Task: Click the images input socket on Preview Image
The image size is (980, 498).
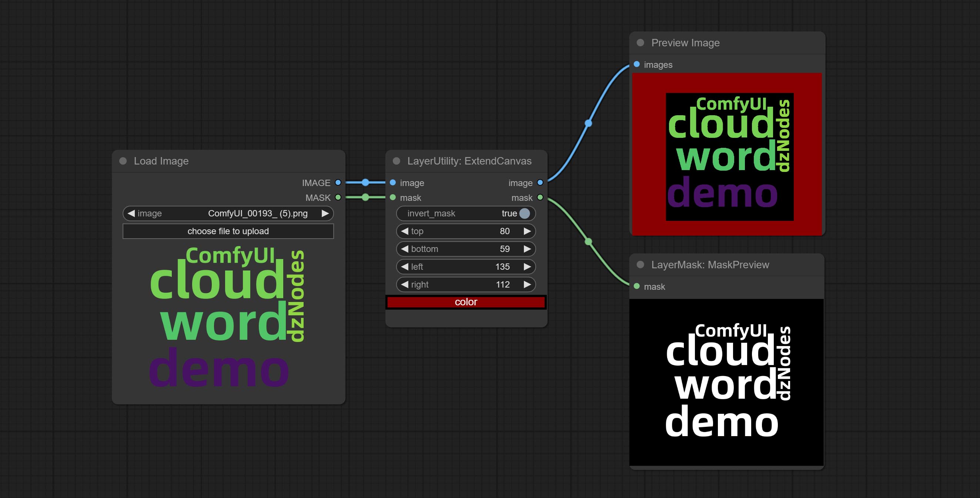Action: (637, 64)
